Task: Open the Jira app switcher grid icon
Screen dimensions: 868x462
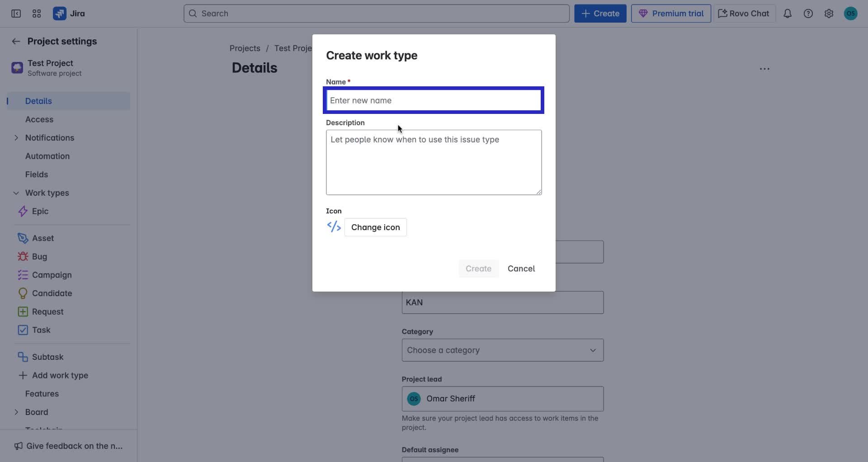Action: point(37,14)
